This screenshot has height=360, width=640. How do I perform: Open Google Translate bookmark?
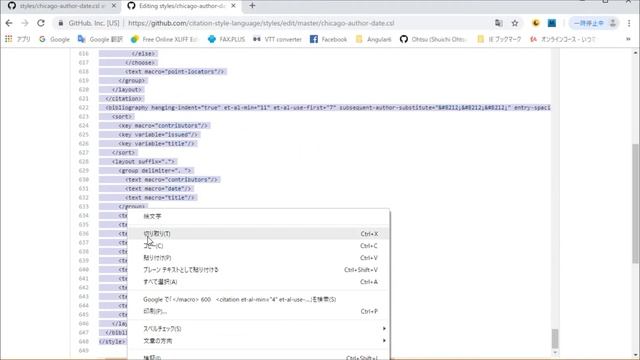[x=100, y=39]
